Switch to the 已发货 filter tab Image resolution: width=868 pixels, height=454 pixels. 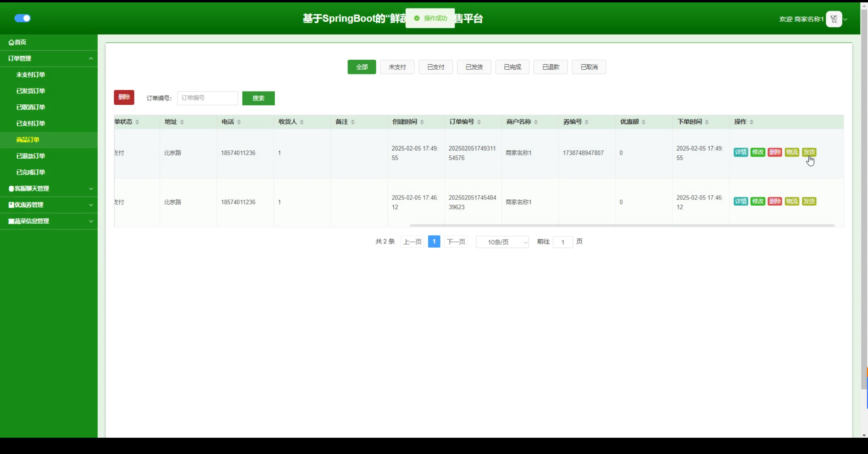click(x=474, y=67)
